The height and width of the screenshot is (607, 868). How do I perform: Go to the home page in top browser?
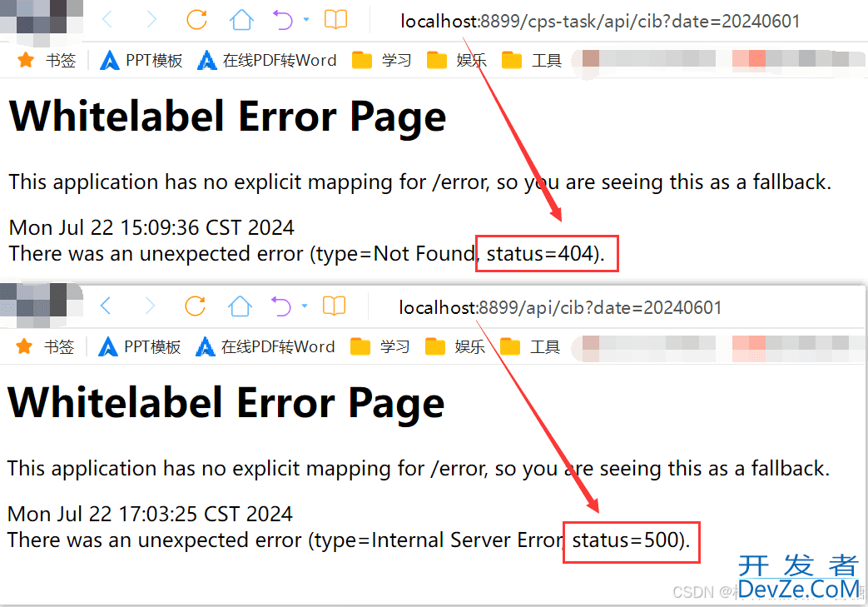[241, 20]
